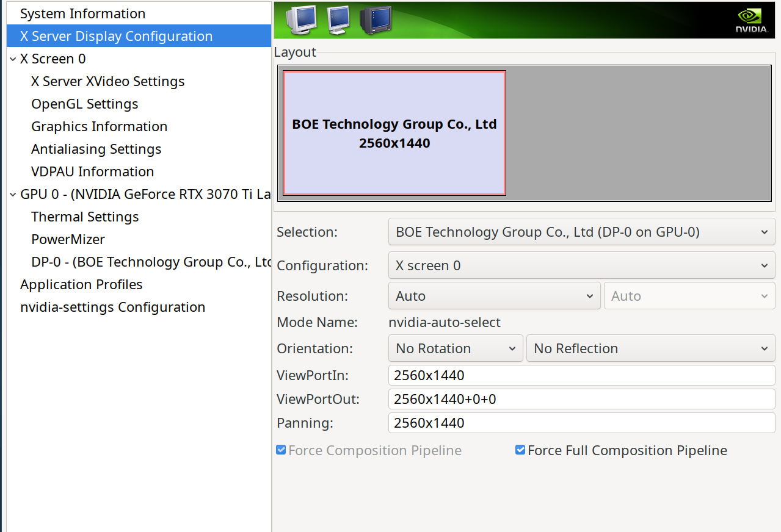The width and height of the screenshot is (781, 532).
Task: Open X Server XVideo Settings
Action: click(x=108, y=81)
